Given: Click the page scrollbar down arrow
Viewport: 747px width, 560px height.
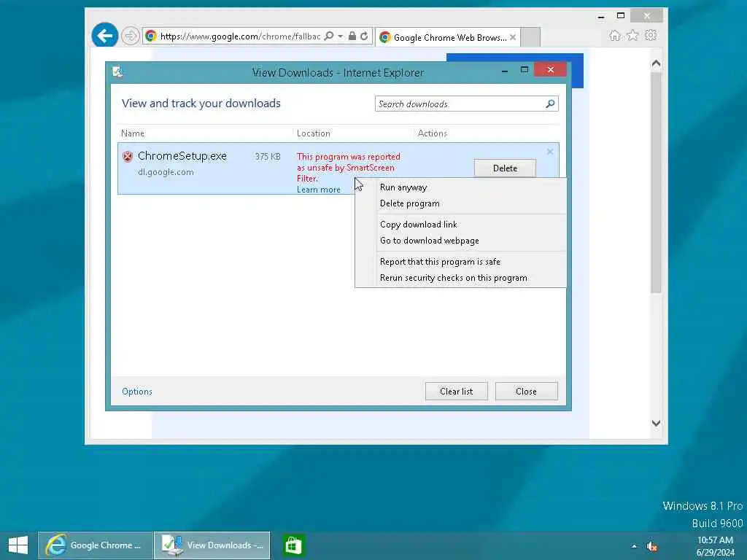Looking at the screenshot, I should pos(656,423).
